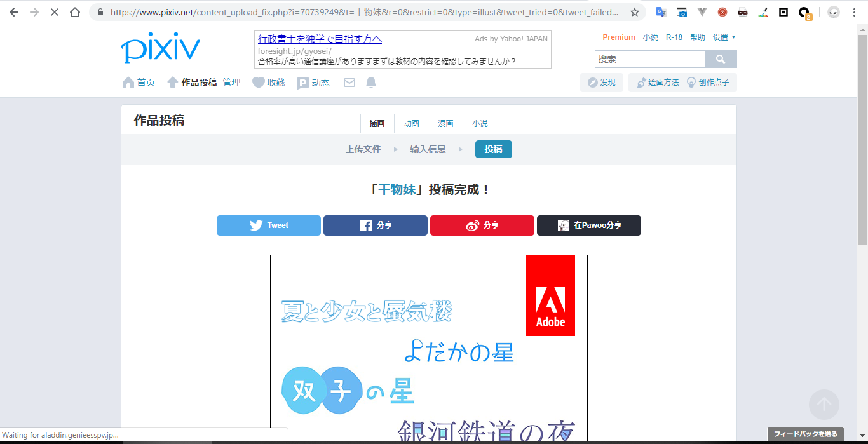Click the Ads by Yahoo! JAPAN label
This screenshot has height=444, width=868.
point(511,39)
